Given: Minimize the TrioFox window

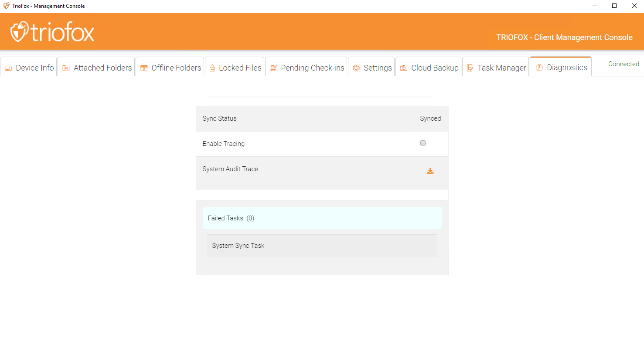Looking at the screenshot, I should (594, 6).
